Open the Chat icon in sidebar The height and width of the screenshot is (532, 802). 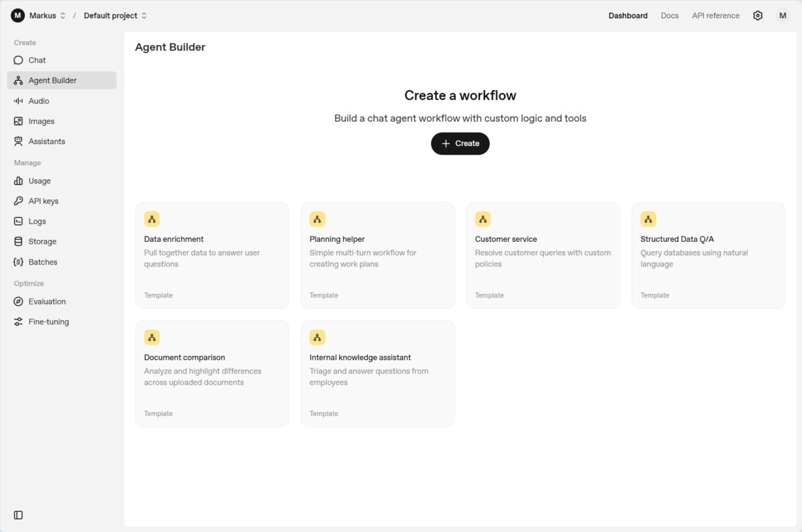click(18, 60)
